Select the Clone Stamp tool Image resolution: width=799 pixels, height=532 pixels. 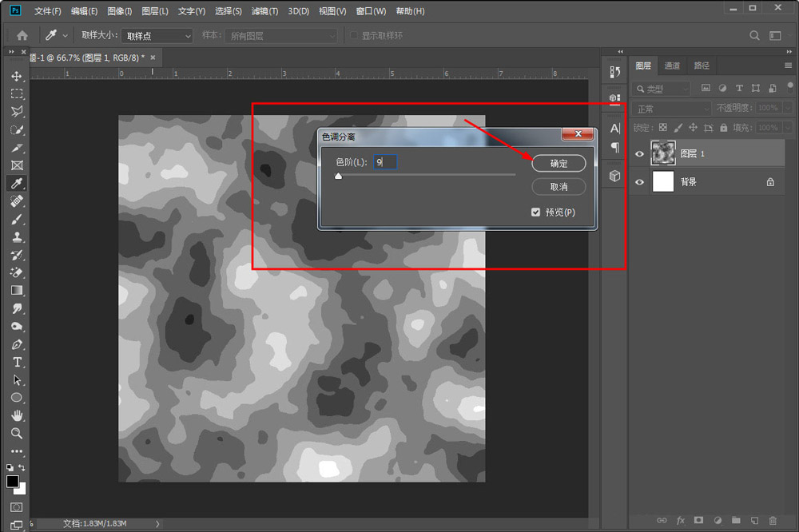(x=17, y=237)
